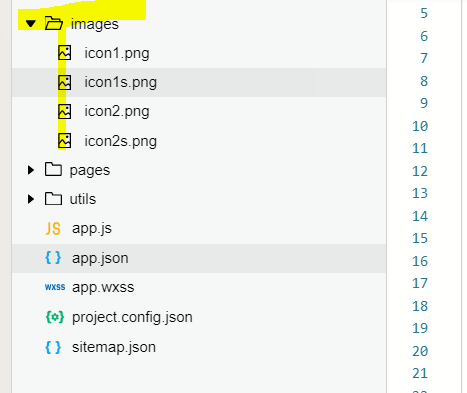Open project.config.json file

[x=132, y=317]
